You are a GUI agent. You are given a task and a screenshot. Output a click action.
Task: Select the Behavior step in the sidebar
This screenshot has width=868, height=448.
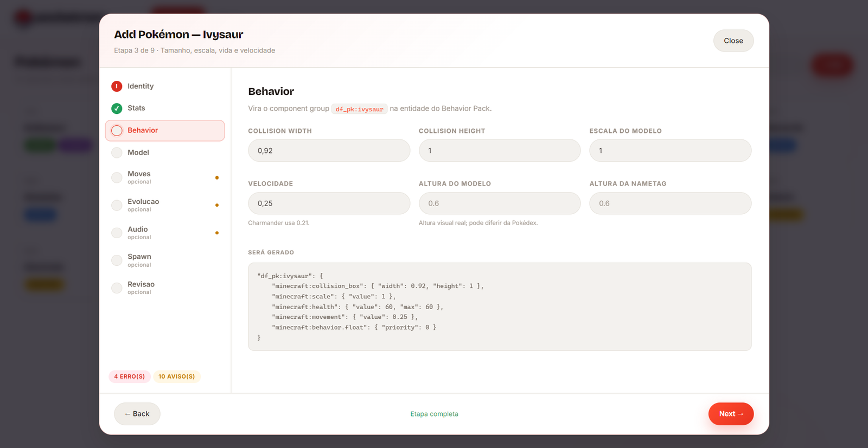[165, 131]
